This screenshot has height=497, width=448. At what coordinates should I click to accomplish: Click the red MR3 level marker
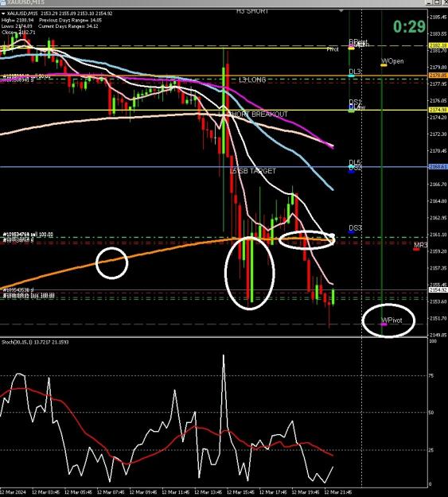pyautogui.click(x=416, y=250)
